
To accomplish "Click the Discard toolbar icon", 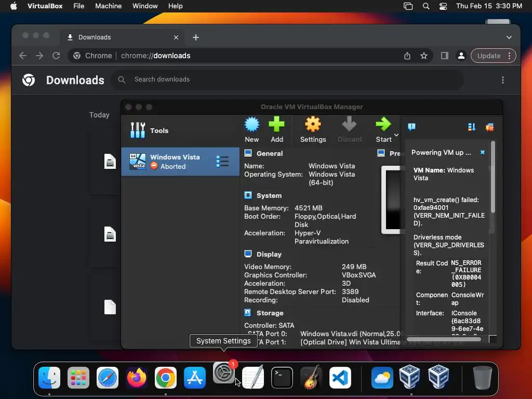I will tap(350, 129).
